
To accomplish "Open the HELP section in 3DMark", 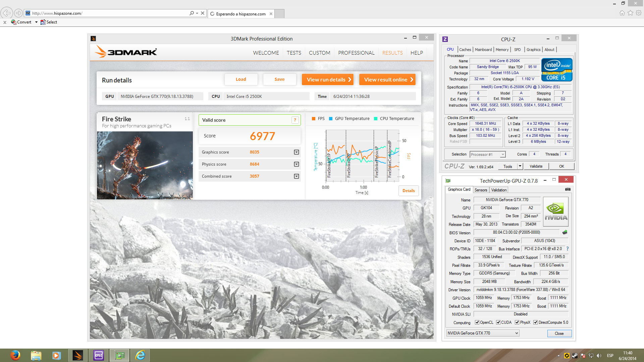I will click(x=417, y=53).
